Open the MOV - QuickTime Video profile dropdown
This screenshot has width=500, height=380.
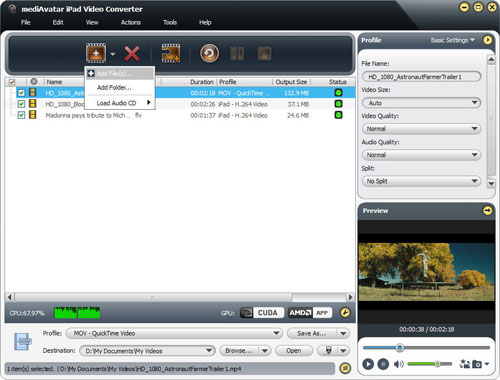pos(174,333)
